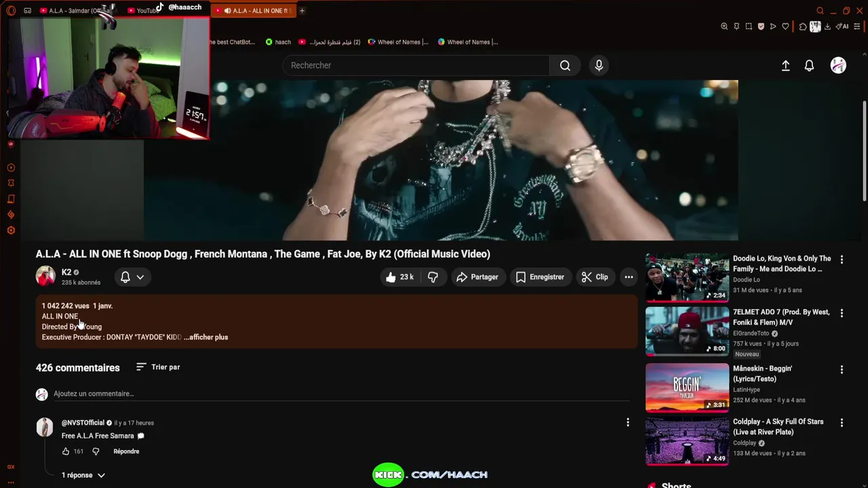Image resolution: width=868 pixels, height=488 pixels.
Task: Dislike the video with thumbs down
Action: (433, 277)
